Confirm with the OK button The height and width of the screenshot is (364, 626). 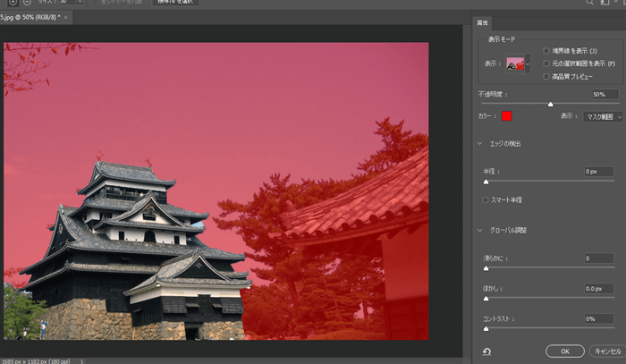point(565,351)
